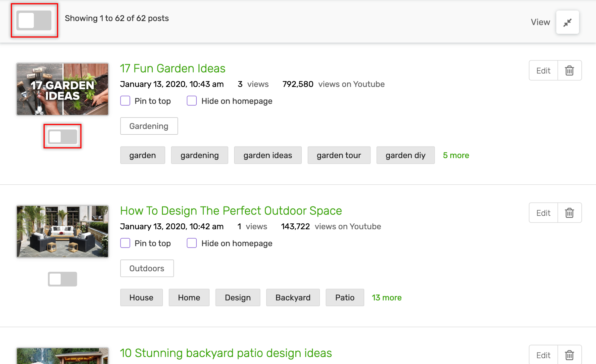Toggle the switch under 17 Garden Ideas thumbnail

pyautogui.click(x=62, y=136)
